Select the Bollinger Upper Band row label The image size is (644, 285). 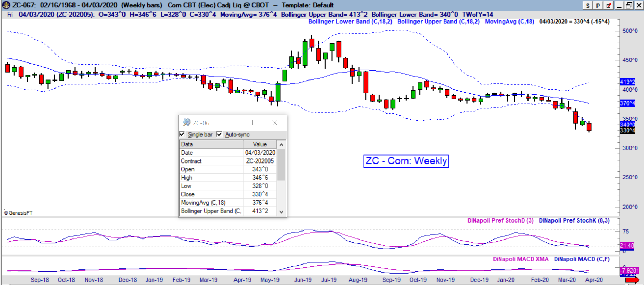coord(211,211)
